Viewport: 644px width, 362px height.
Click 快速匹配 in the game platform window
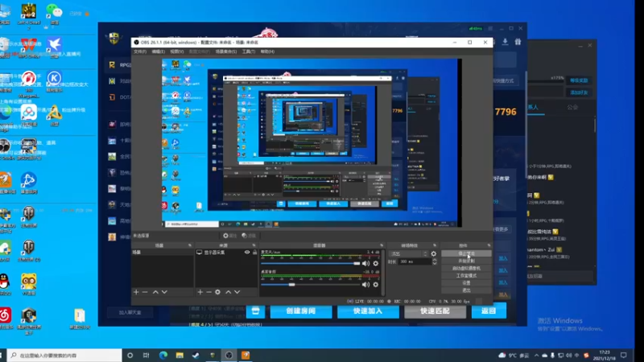click(x=435, y=311)
